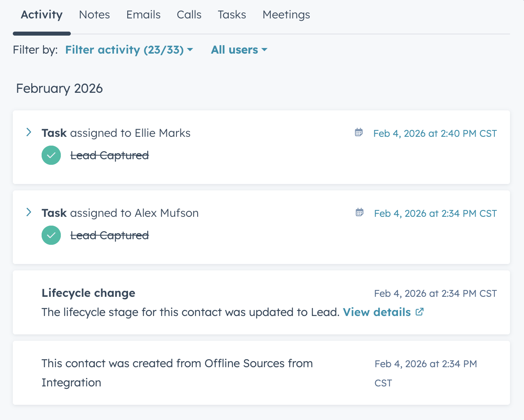The image size is (524, 420).
Task: Uncheck completed task assigned to Alex Mufson
Action: [x=51, y=235]
